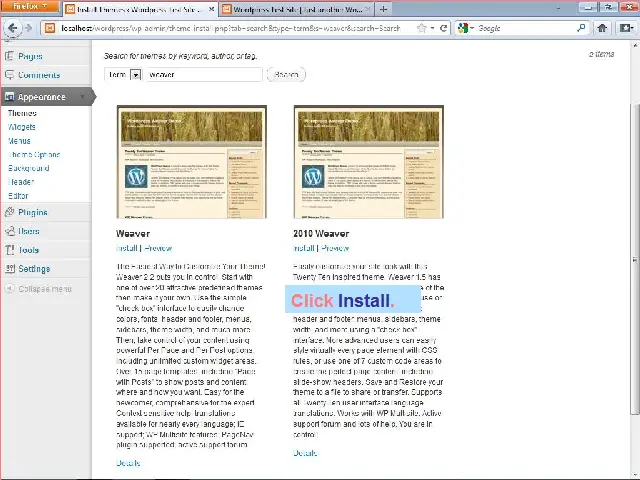Click the Tools icon in the sidebar
The height and width of the screenshot is (480, 640).
tap(9, 250)
